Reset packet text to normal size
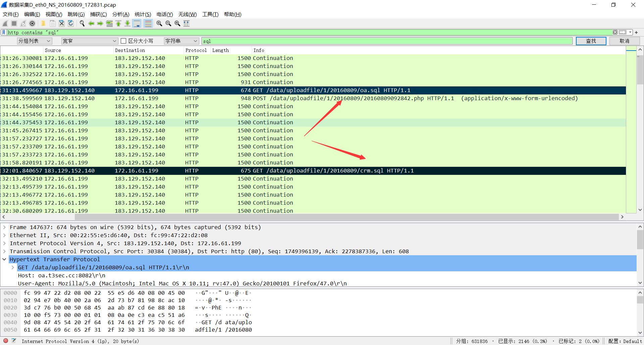 click(x=177, y=23)
